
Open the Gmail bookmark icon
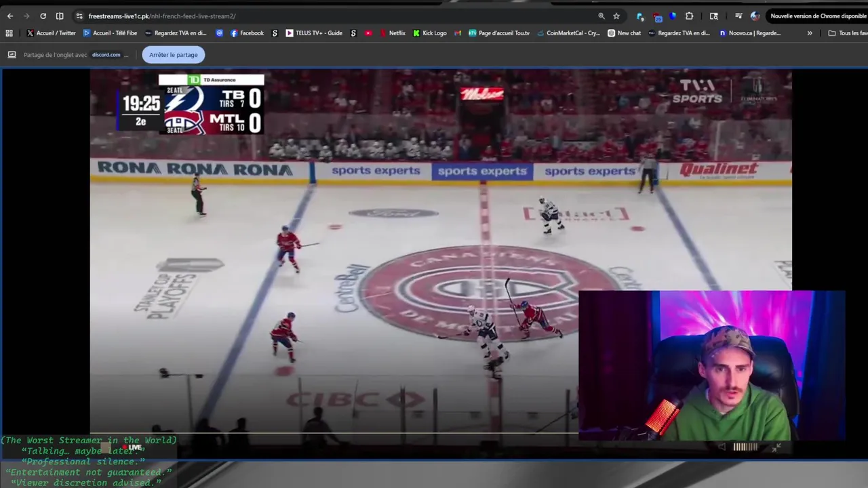[x=458, y=33]
